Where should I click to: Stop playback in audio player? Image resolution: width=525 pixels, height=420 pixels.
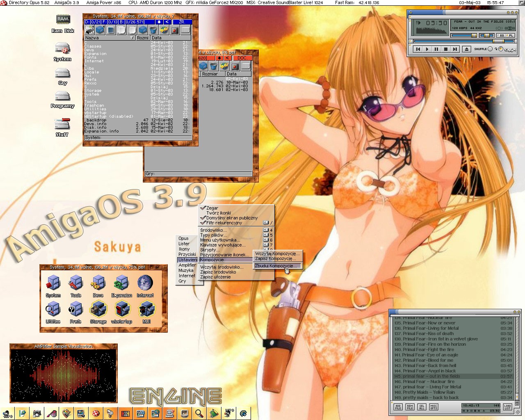(x=446, y=49)
